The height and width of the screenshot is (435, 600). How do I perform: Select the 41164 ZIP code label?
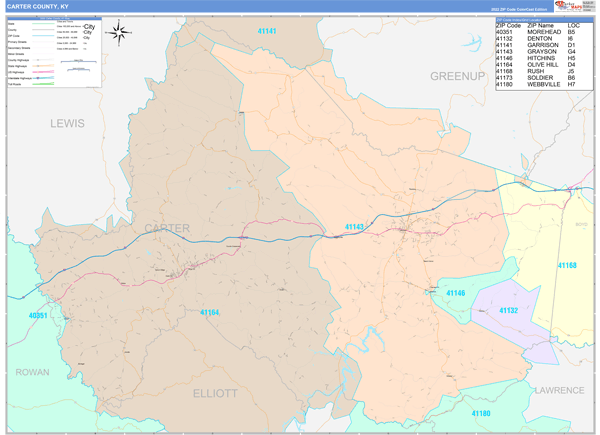(x=209, y=312)
